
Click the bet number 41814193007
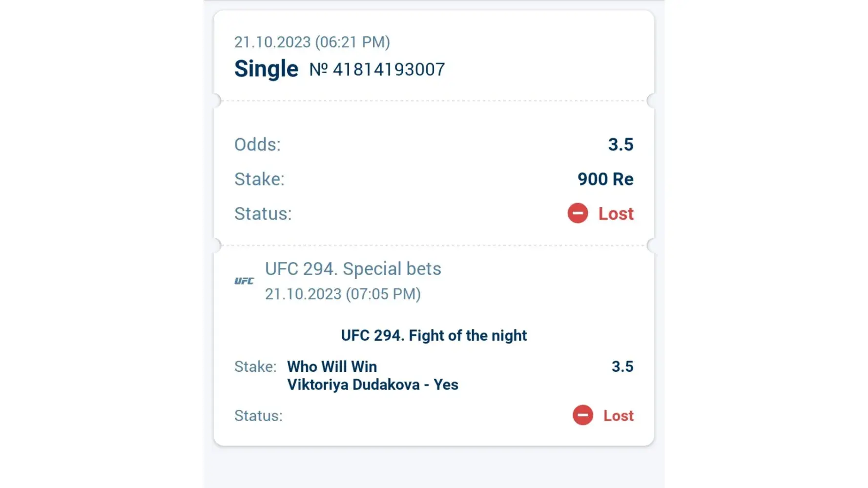coord(377,69)
